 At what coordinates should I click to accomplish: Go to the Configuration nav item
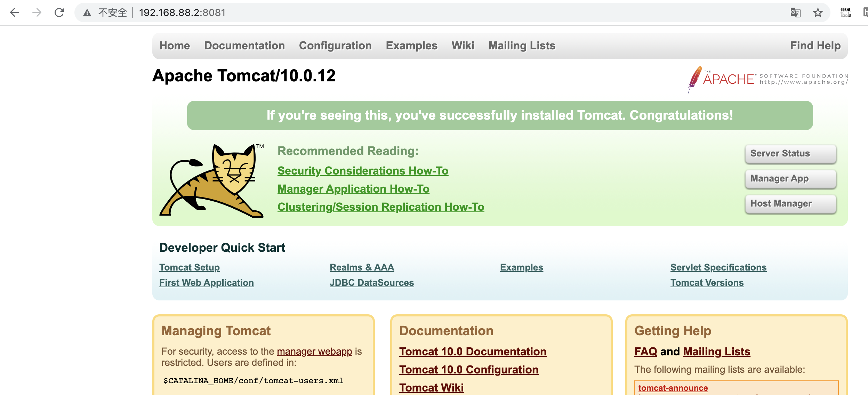335,46
